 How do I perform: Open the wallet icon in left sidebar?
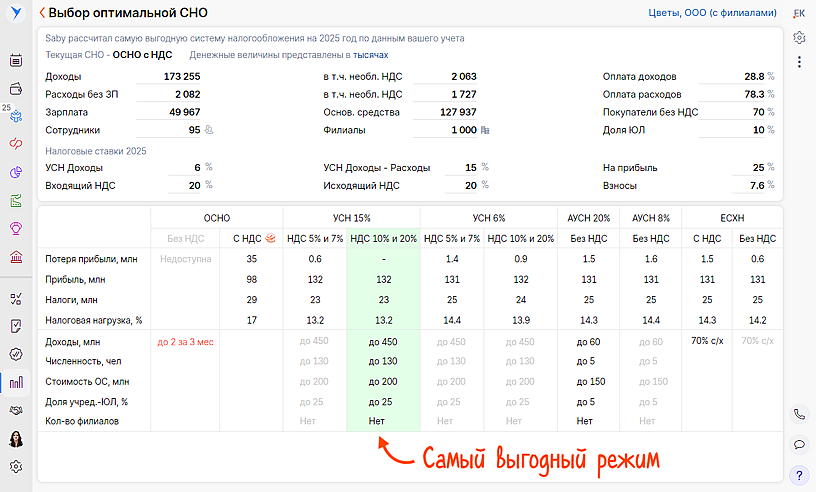(x=16, y=88)
